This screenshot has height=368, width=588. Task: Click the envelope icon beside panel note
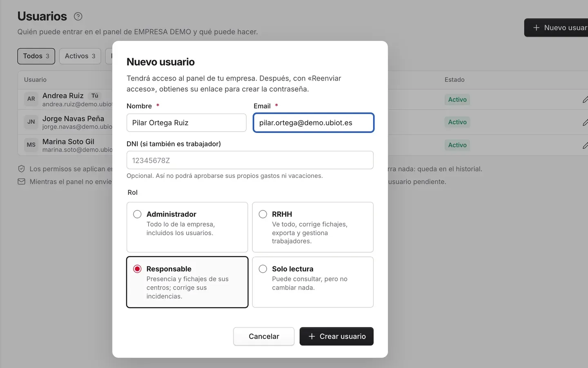(x=22, y=182)
